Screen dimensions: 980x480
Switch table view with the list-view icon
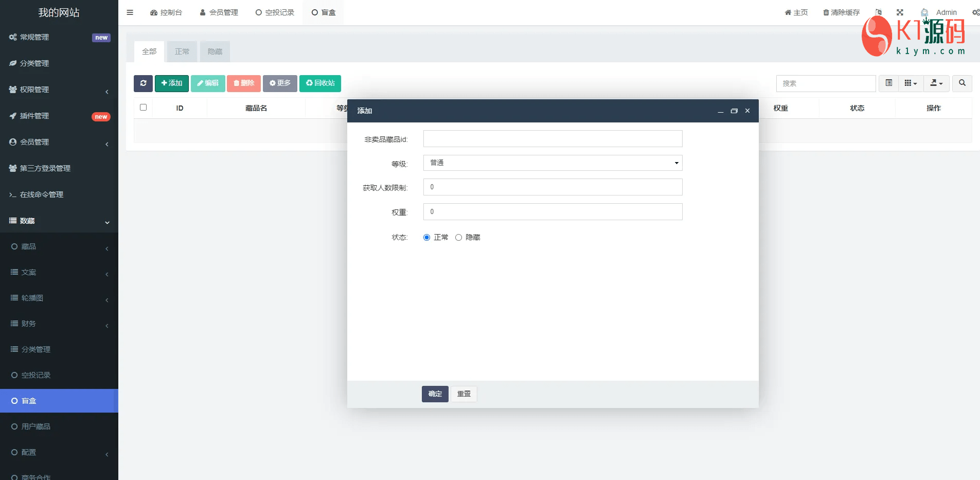(x=889, y=83)
